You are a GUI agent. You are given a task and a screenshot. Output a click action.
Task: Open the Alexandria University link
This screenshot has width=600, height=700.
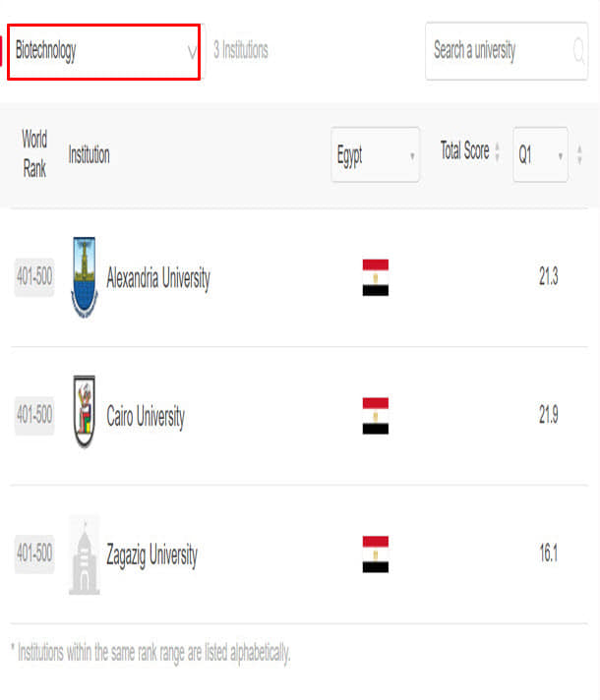pos(158,278)
